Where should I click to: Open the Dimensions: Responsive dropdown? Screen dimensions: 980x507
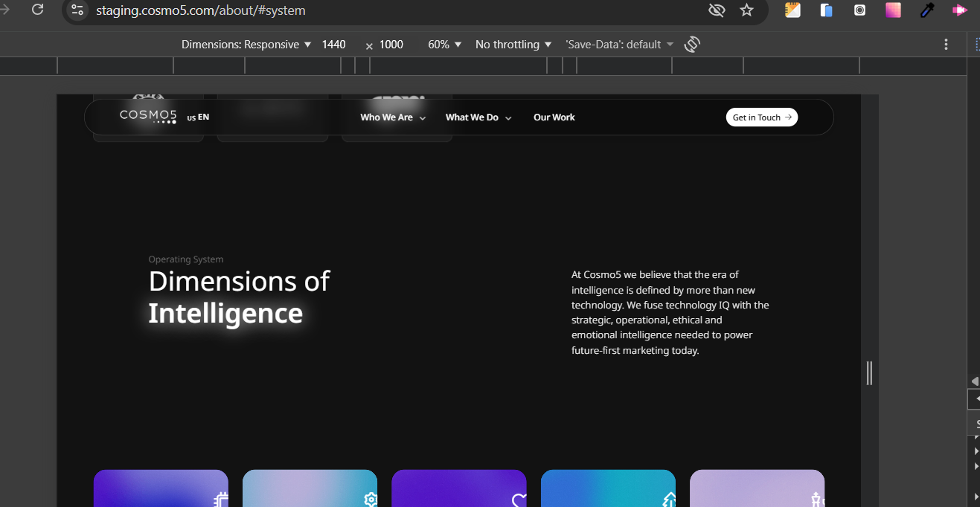246,45
